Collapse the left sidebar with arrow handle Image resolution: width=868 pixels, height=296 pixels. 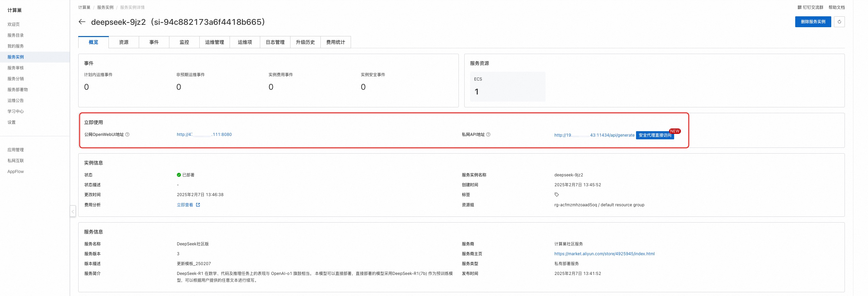(73, 211)
